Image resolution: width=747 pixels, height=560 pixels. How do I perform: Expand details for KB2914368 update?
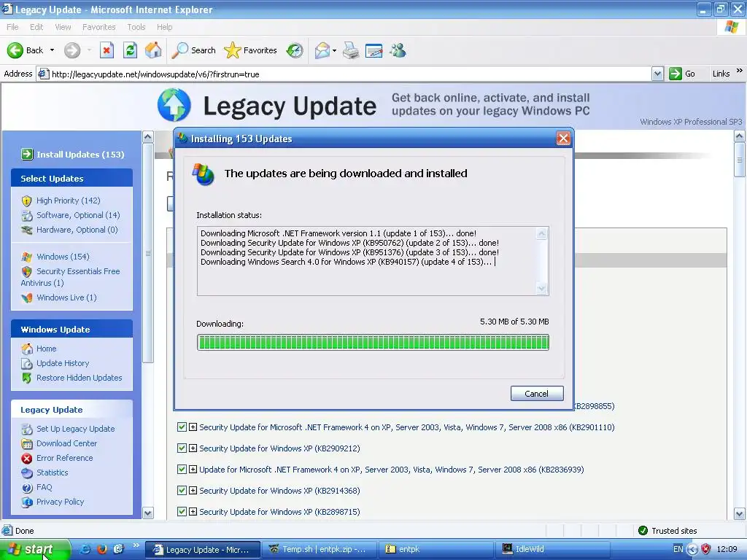click(193, 491)
